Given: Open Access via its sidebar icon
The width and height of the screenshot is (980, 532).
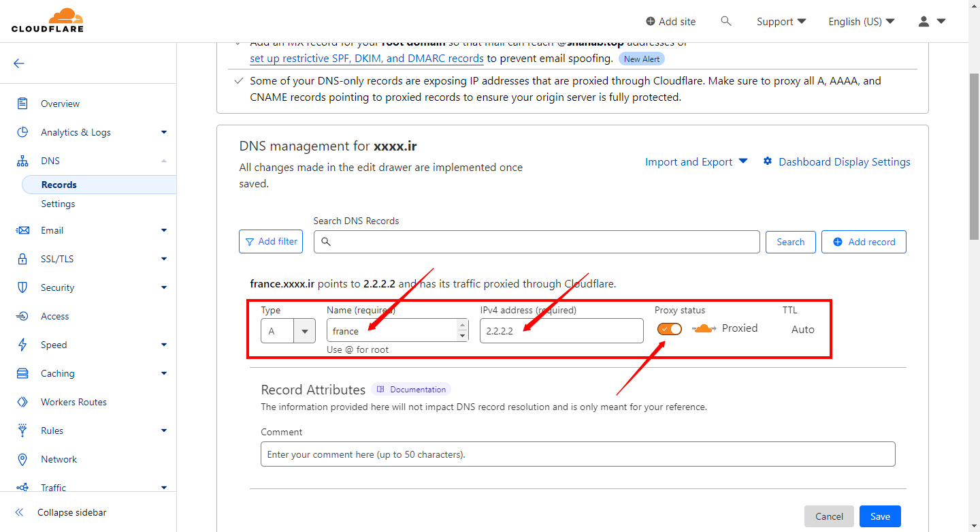Looking at the screenshot, I should tap(22, 316).
